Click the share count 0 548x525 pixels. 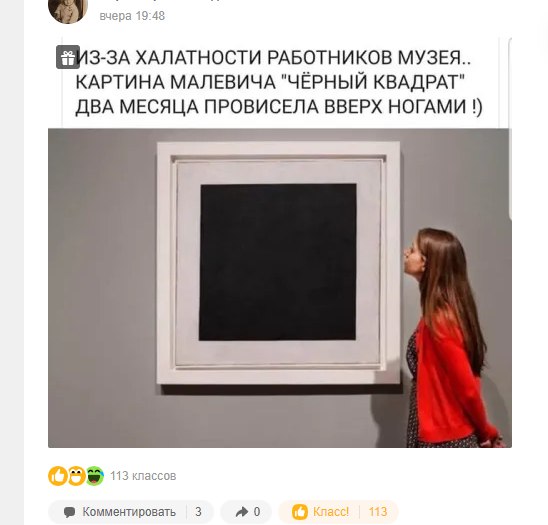pos(257,512)
